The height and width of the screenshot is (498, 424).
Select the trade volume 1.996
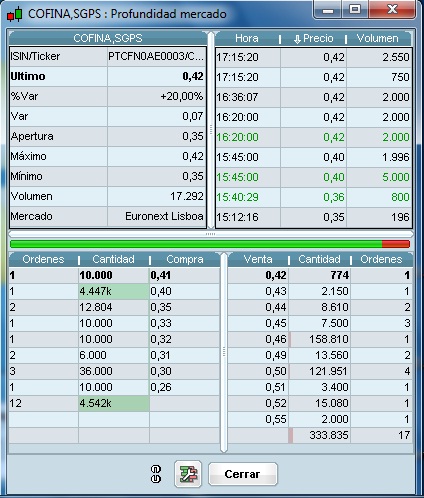pyautogui.click(x=396, y=157)
